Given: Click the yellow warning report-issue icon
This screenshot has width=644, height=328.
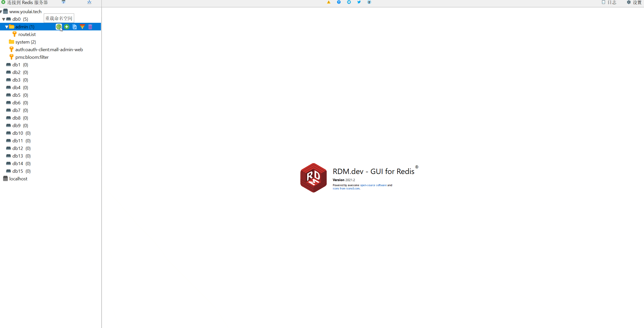Looking at the screenshot, I should (329, 2).
